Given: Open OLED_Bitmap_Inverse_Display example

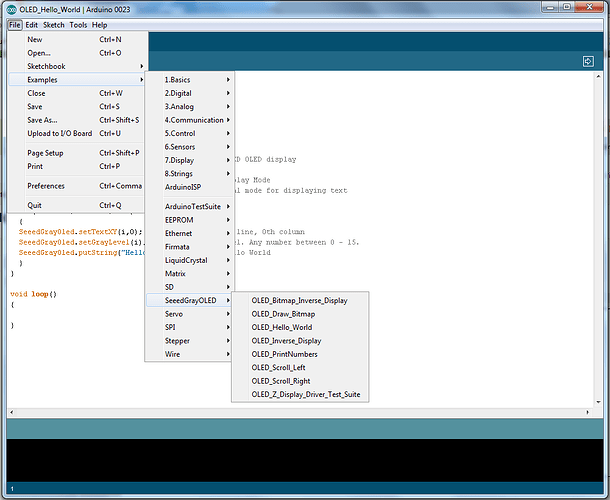Looking at the screenshot, I should tap(300, 300).
